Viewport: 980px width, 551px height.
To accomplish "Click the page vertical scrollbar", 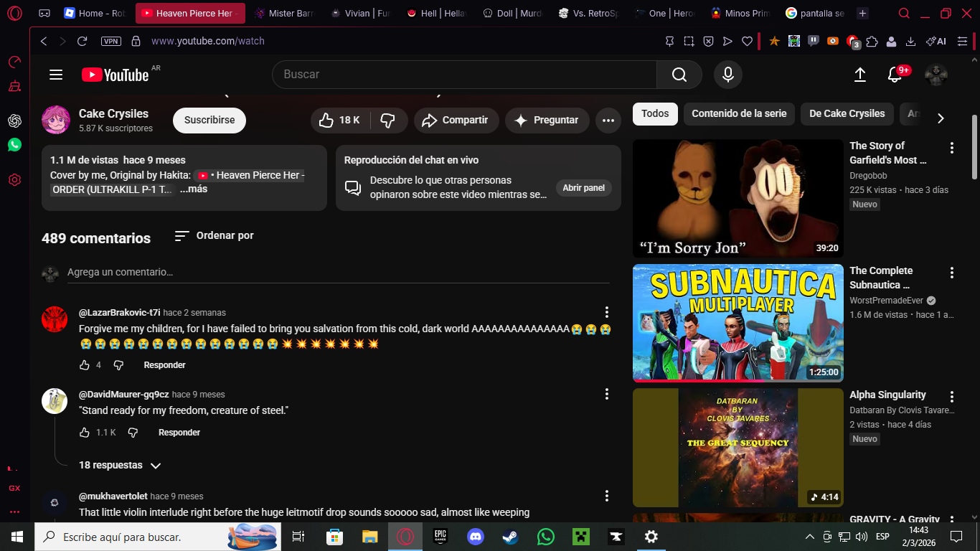I will click(974, 147).
